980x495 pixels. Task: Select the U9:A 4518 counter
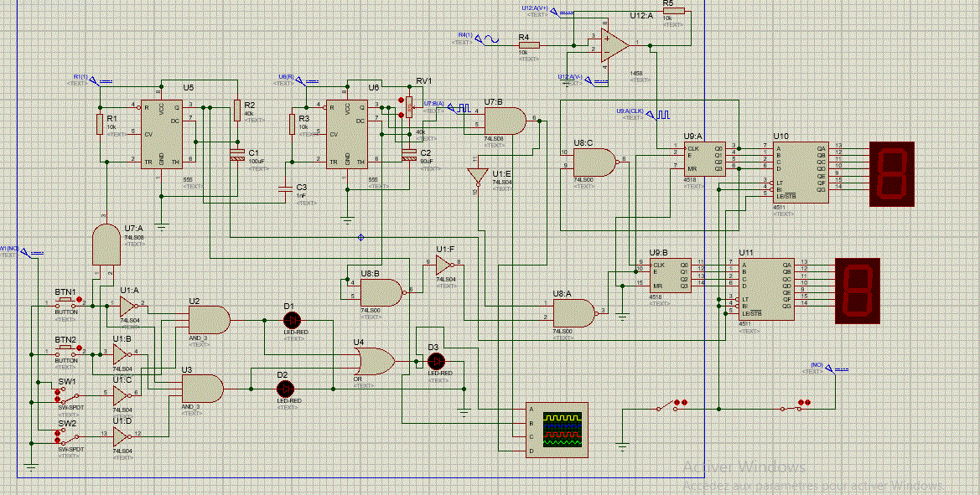pyautogui.click(x=704, y=158)
